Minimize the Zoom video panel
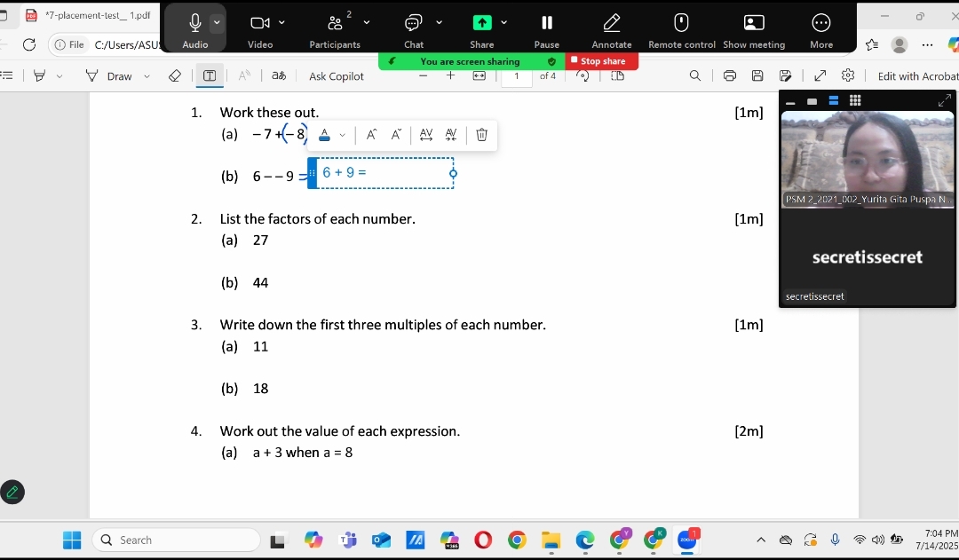This screenshot has height=560, width=959. click(x=790, y=101)
